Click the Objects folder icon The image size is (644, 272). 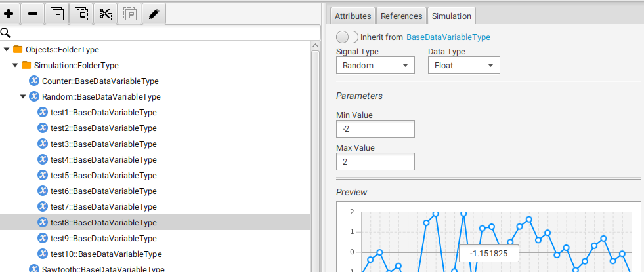(x=17, y=50)
